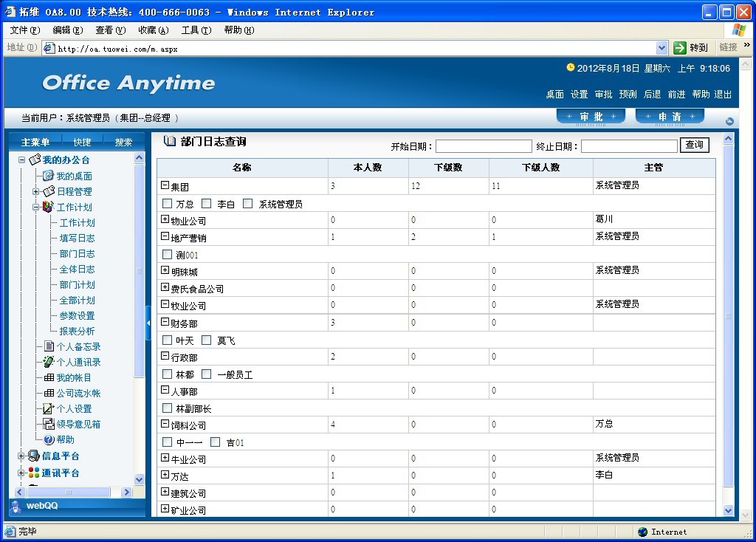756x542 pixels.
Task: Click the green 转到 go arrow icon
Action: coord(680,47)
